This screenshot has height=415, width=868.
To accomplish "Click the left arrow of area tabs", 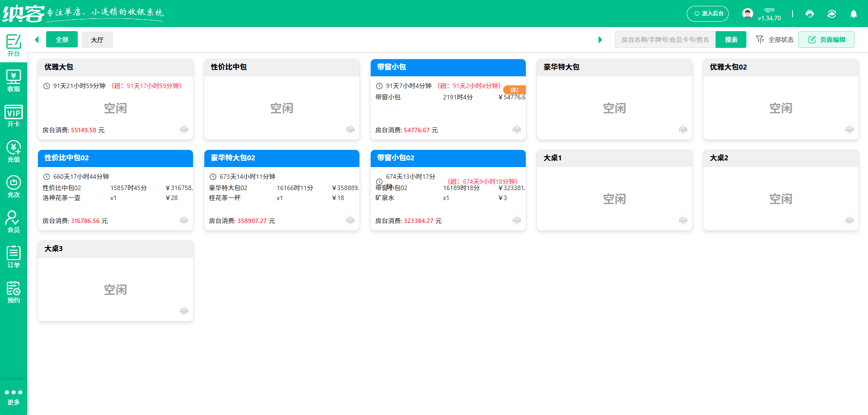I will click(37, 40).
